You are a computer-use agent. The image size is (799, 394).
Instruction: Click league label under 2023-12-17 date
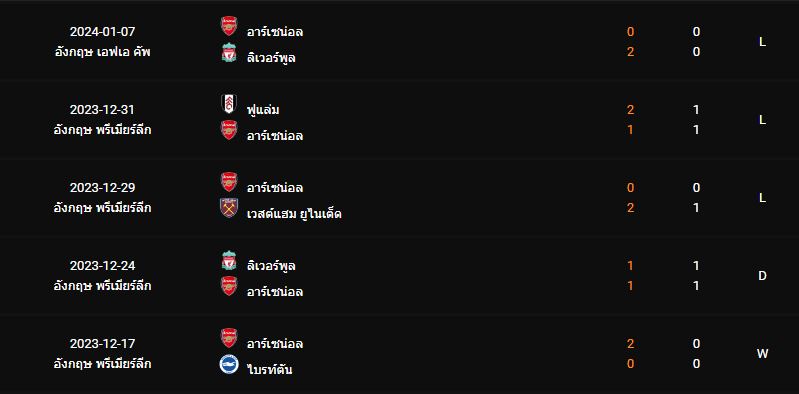[x=102, y=364]
